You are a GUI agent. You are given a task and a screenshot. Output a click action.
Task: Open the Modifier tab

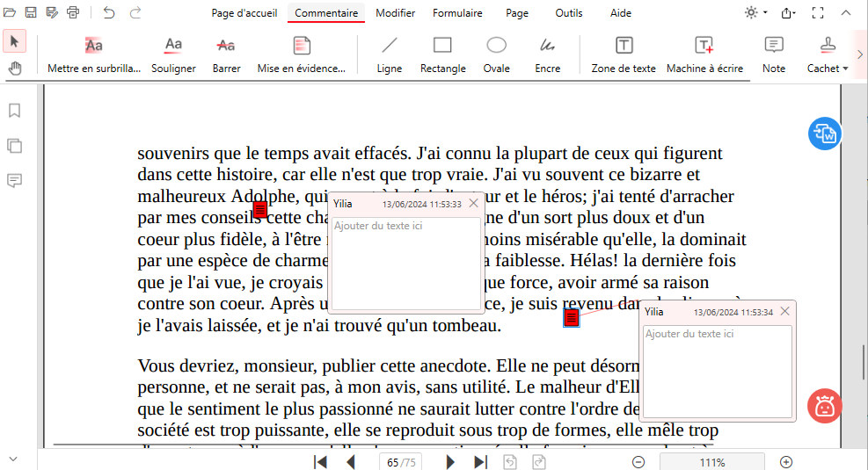click(395, 12)
